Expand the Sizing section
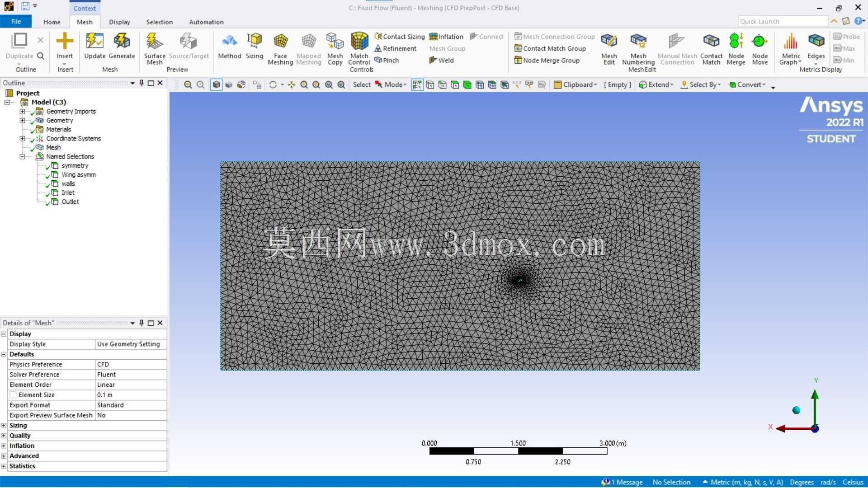Screen dimensions: 868x488 click(4, 426)
